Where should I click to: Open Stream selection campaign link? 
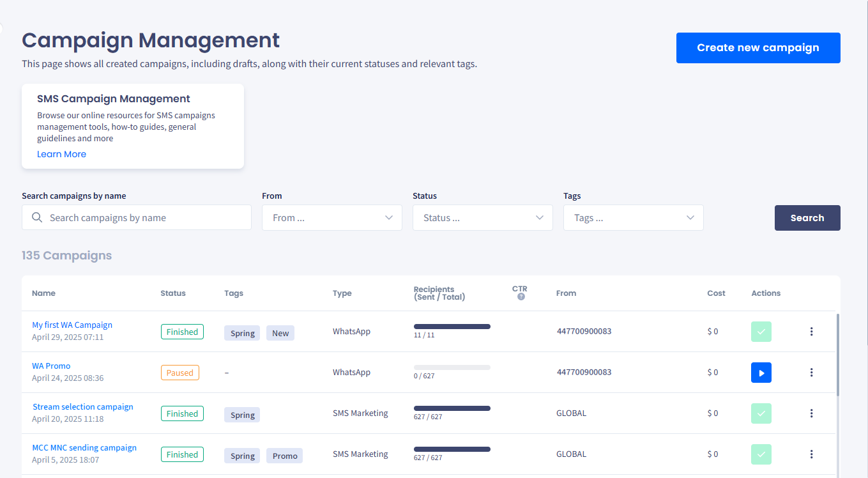click(83, 407)
